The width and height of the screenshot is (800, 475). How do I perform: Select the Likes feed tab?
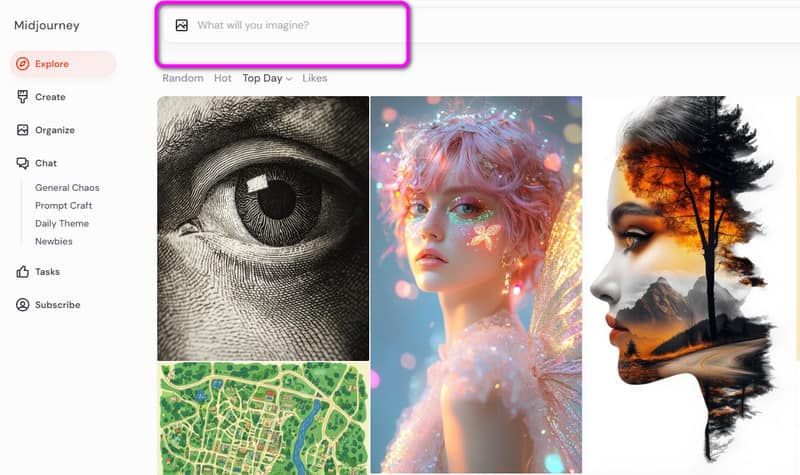click(314, 78)
